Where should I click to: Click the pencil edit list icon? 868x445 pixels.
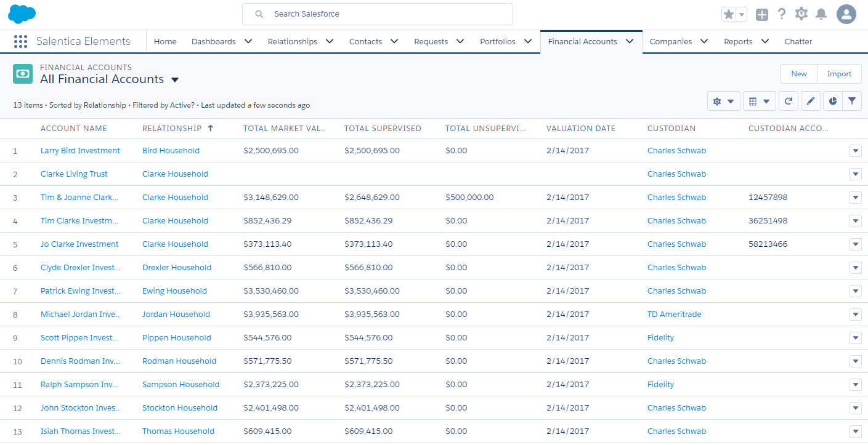point(811,101)
